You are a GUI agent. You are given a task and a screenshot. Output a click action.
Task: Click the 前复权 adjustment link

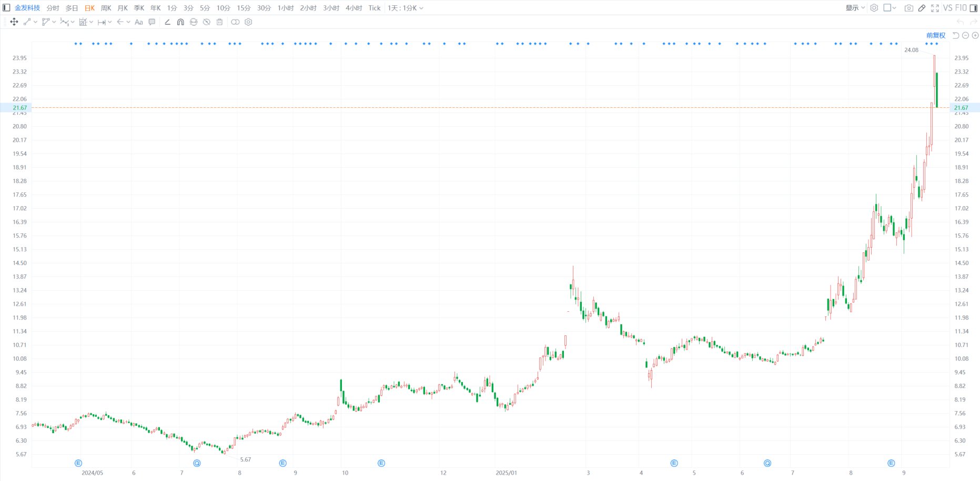coord(935,35)
